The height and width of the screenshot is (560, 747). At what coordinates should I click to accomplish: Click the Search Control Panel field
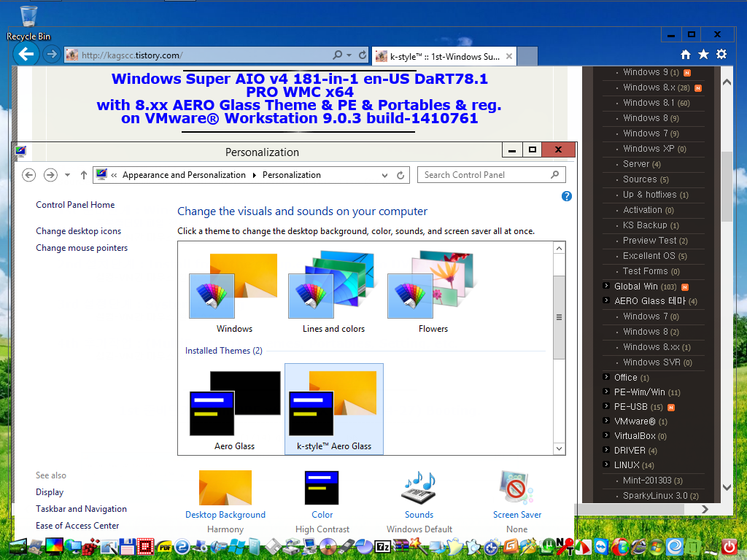[x=491, y=175]
